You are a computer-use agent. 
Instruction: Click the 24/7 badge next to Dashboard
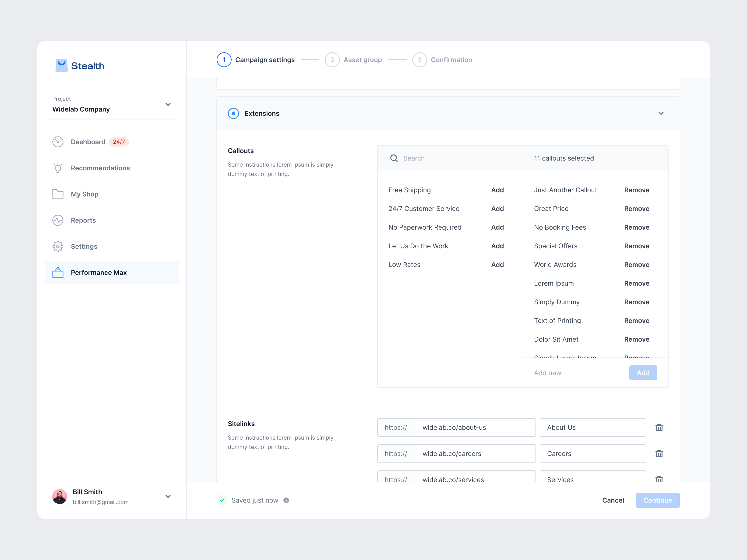point(119,142)
